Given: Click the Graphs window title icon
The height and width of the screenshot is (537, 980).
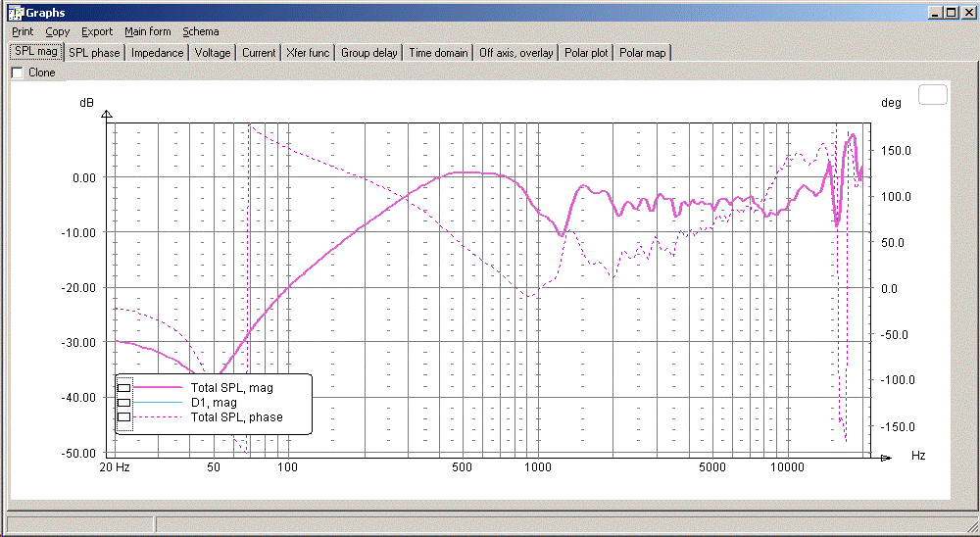Looking at the screenshot, I should (x=15, y=13).
